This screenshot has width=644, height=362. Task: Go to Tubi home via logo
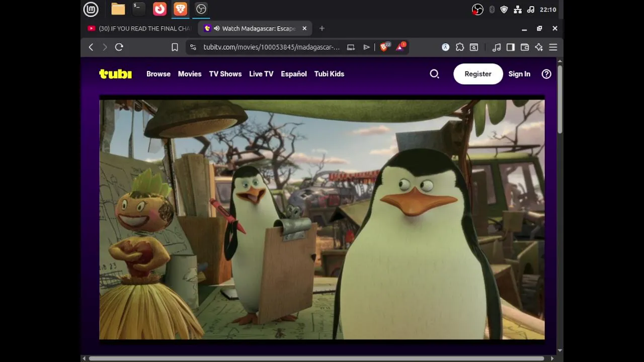[115, 74]
